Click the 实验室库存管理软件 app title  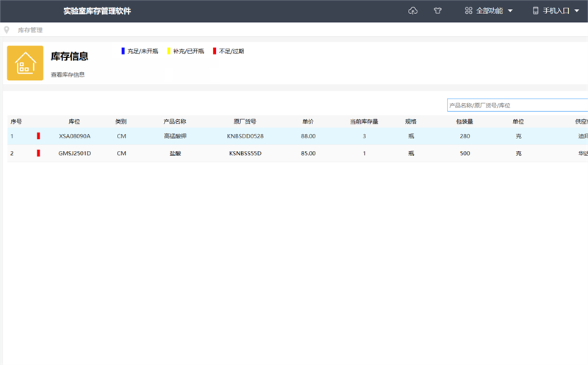(x=97, y=11)
